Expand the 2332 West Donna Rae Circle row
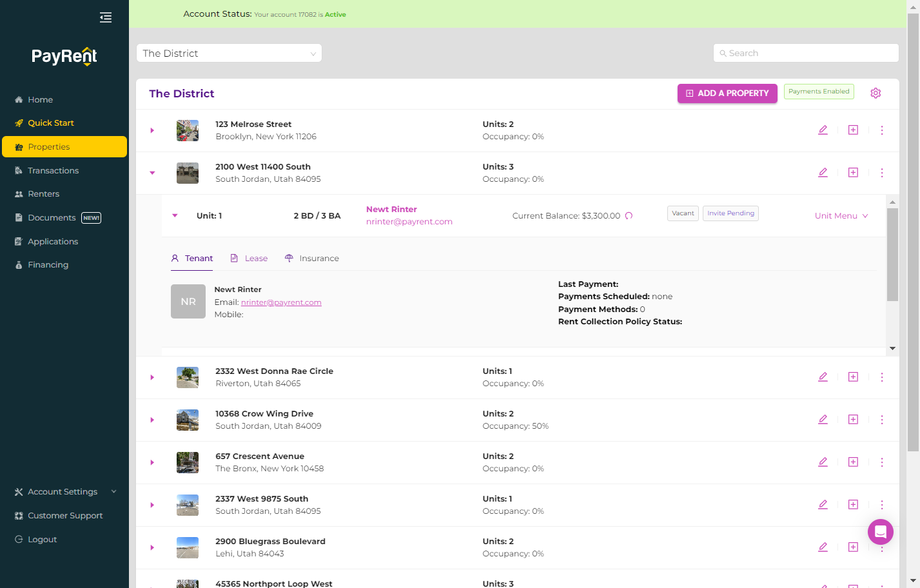This screenshot has width=920, height=588. point(152,377)
